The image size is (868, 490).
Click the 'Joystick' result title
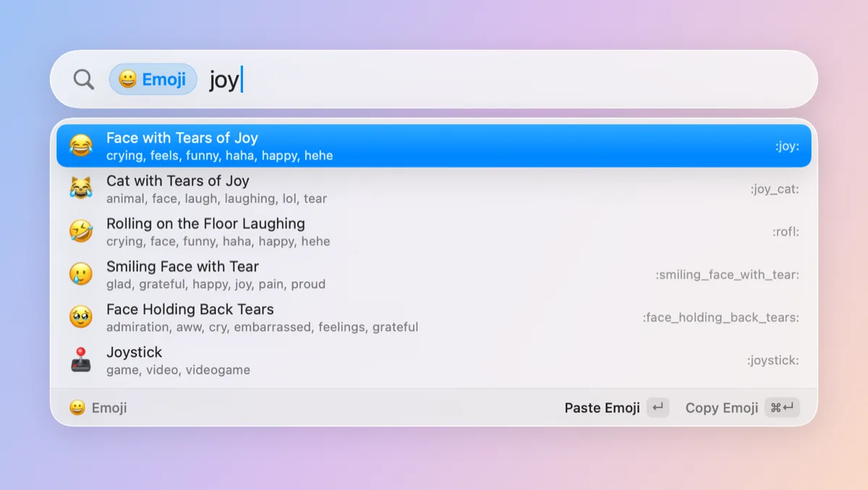(x=135, y=352)
